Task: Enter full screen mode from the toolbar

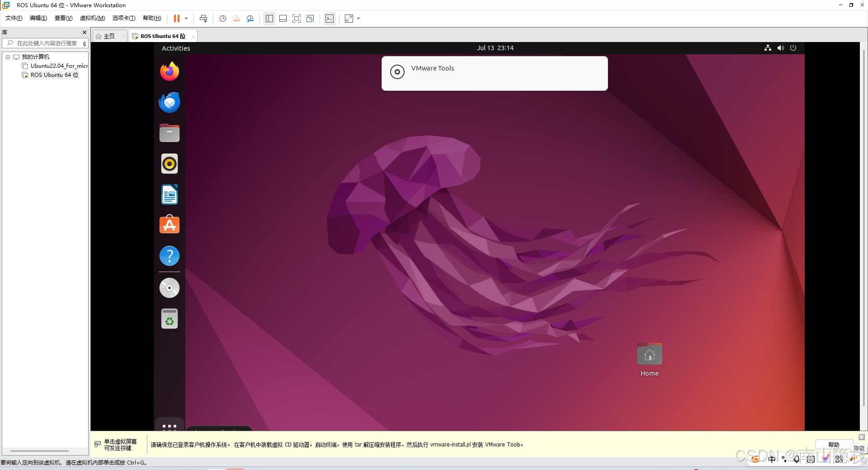Action: (x=296, y=19)
